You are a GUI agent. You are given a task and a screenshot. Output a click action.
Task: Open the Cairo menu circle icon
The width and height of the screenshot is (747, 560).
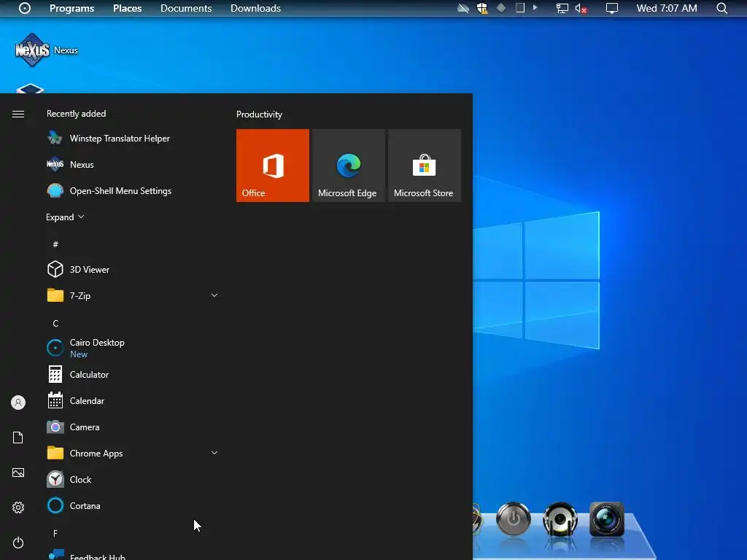click(25, 8)
